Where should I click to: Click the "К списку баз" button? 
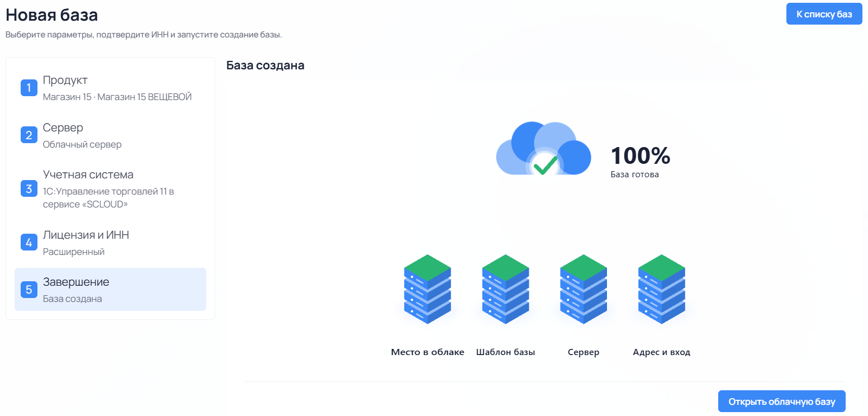(x=824, y=14)
